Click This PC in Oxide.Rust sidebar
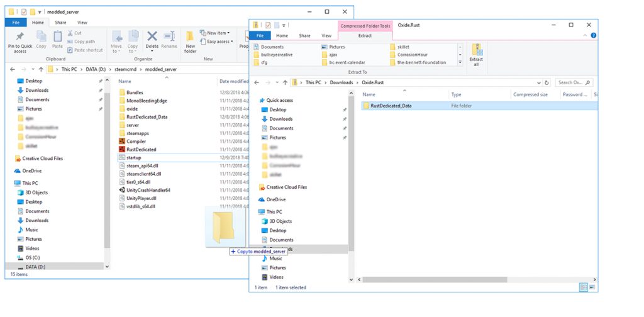 [270, 212]
